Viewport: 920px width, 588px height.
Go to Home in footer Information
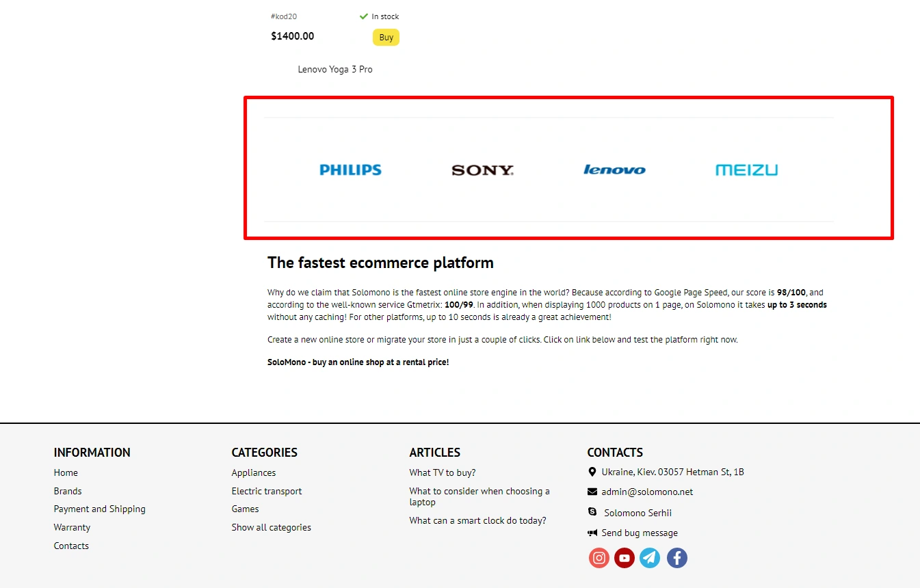tap(66, 473)
